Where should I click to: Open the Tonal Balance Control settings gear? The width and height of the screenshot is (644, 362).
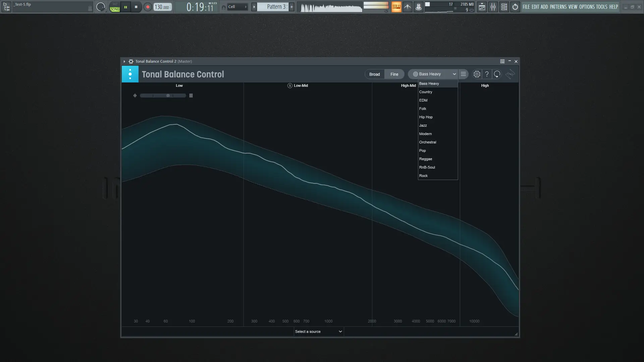click(477, 74)
